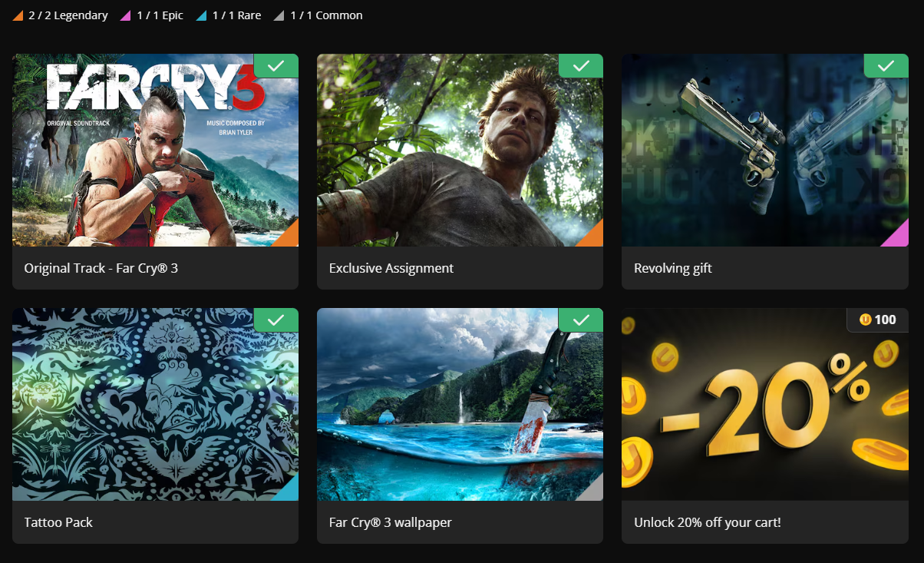
Task: Open the Tattoo Pack pattern thumbnail
Action: [x=155, y=405]
